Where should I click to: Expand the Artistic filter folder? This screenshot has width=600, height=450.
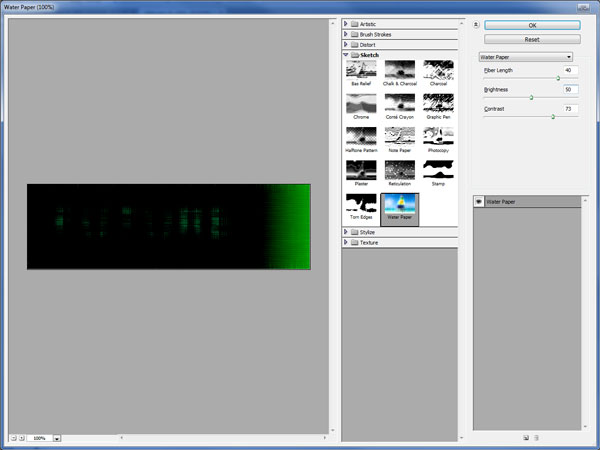click(x=347, y=23)
